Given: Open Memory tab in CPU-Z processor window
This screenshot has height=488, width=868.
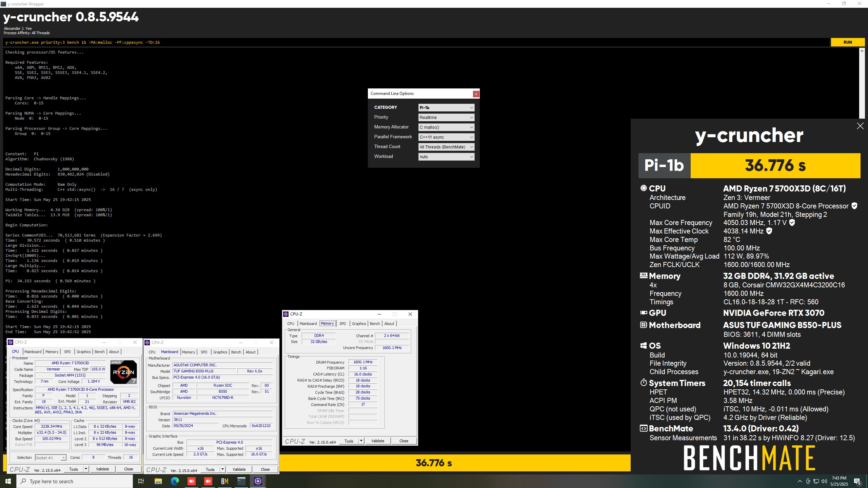Looking at the screenshot, I should click(52, 352).
